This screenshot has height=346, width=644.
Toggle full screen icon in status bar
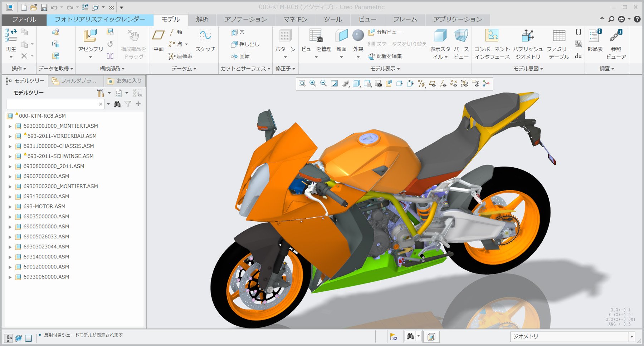(29, 338)
